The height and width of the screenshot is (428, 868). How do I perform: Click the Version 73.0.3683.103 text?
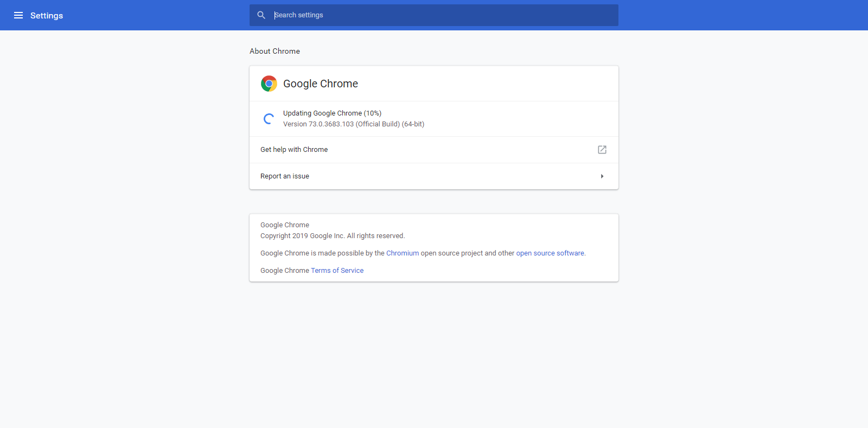(354, 124)
